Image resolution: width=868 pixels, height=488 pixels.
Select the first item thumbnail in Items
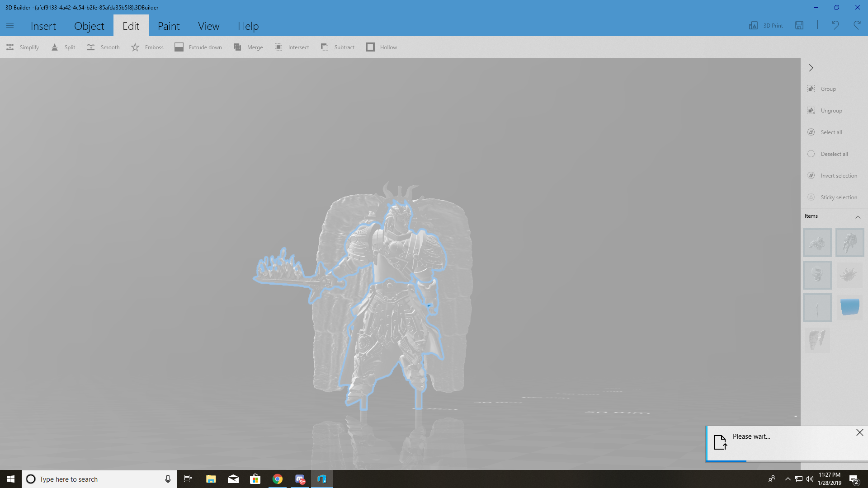(x=817, y=243)
